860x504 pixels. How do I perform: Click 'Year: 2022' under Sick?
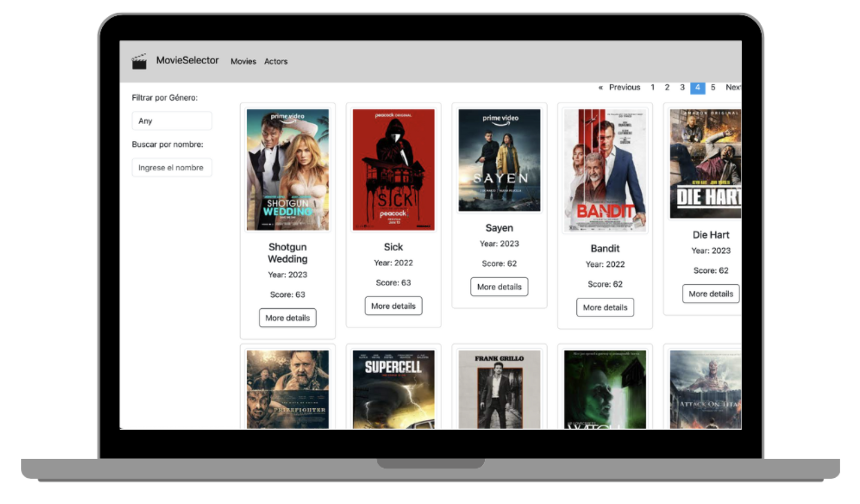pyautogui.click(x=393, y=263)
